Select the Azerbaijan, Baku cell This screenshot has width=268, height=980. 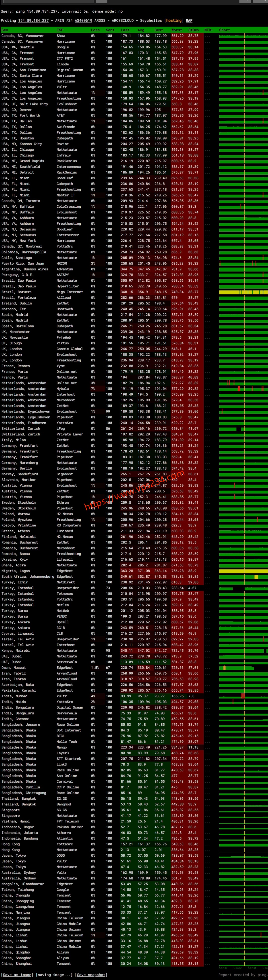[x=18, y=685]
